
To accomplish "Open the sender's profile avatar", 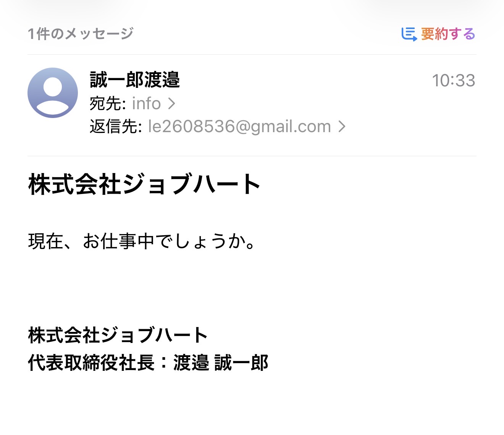I will [53, 93].
